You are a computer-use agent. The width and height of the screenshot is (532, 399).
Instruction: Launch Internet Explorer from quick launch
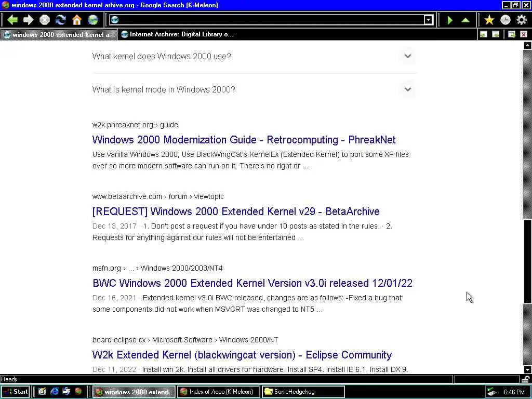[x=54, y=392]
